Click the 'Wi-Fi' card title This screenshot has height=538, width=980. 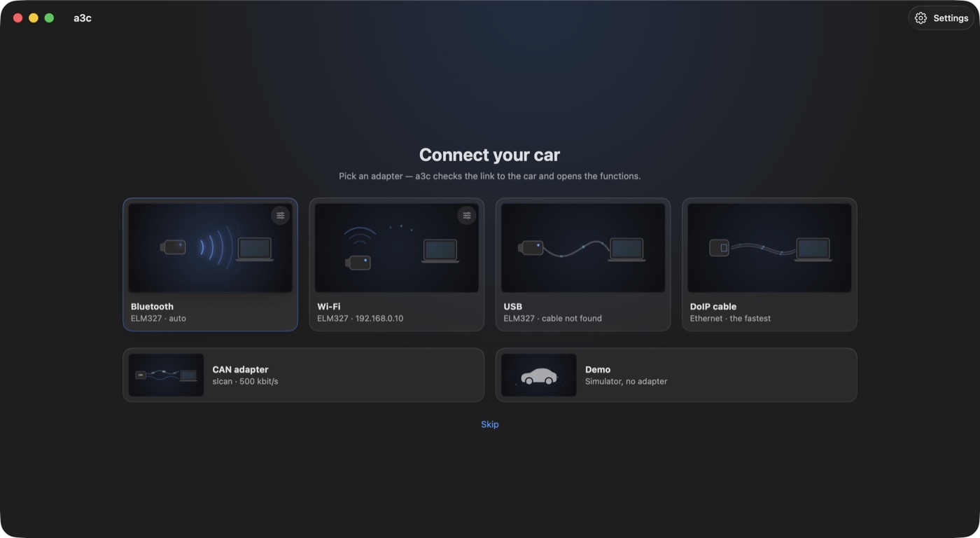click(x=329, y=307)
